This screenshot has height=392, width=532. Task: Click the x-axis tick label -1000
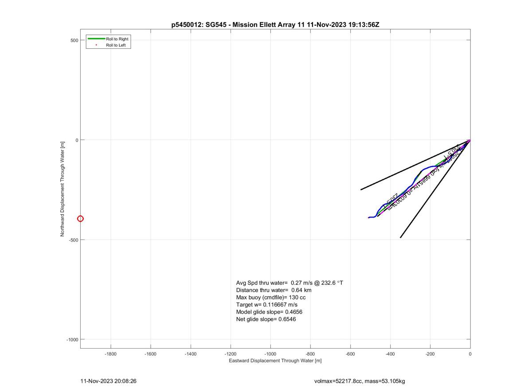tap(270, 354)
